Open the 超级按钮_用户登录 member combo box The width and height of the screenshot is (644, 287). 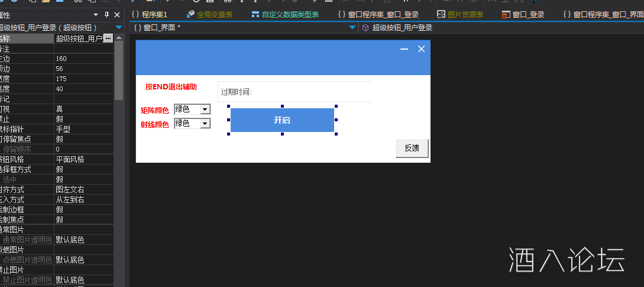[501, 28]
